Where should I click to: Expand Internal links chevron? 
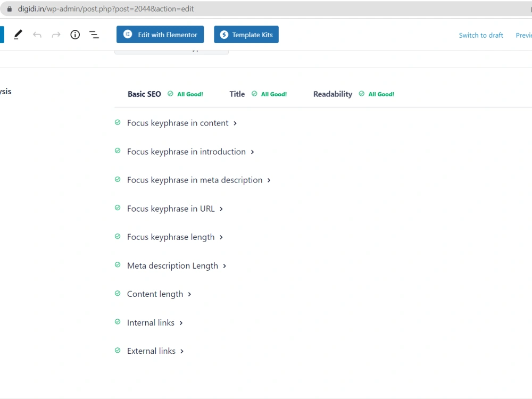click(x=181, y=323)
